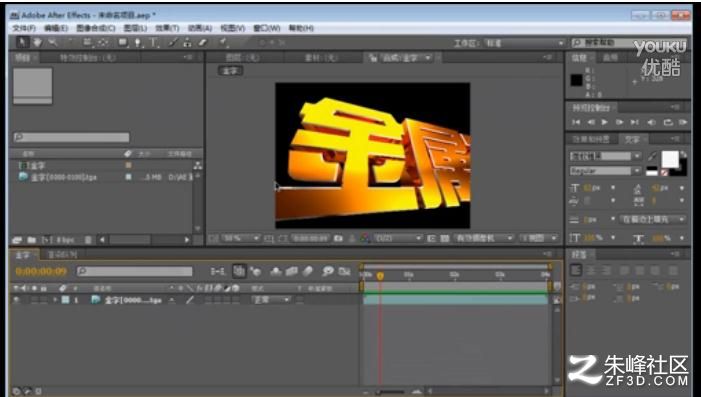This screenshot has width=701, height=397.
Task: Open the viewer magnification 50% dropdown
Action: 241,239
